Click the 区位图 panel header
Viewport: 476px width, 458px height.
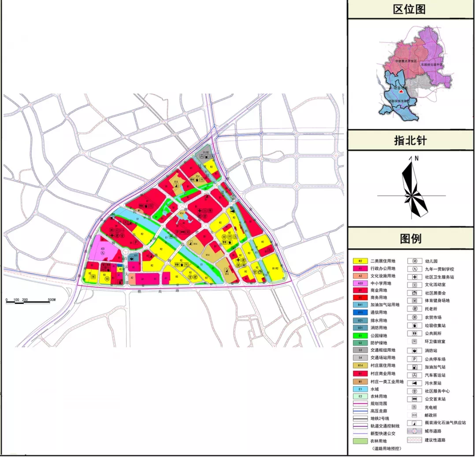[x=410, y=9]
